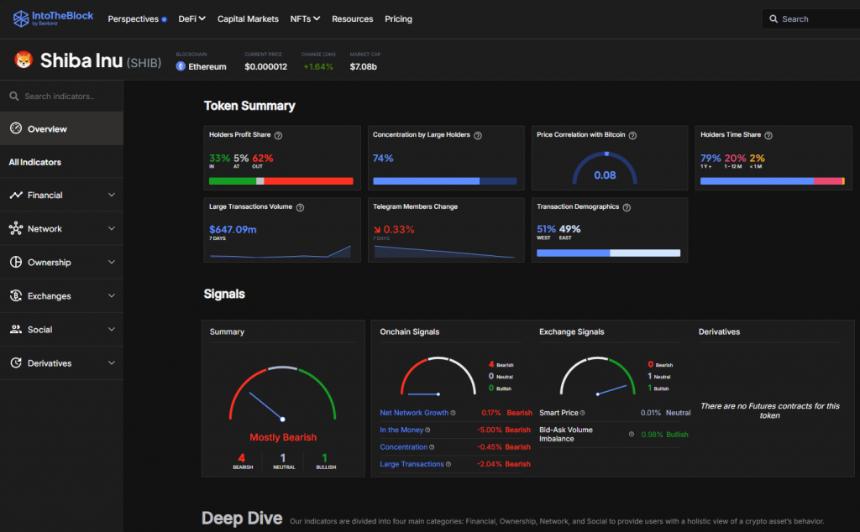Open the Perspectives nav item
The width and height of the screenshot is (860, 532).
pyautogui.click(x=137, y=19)
